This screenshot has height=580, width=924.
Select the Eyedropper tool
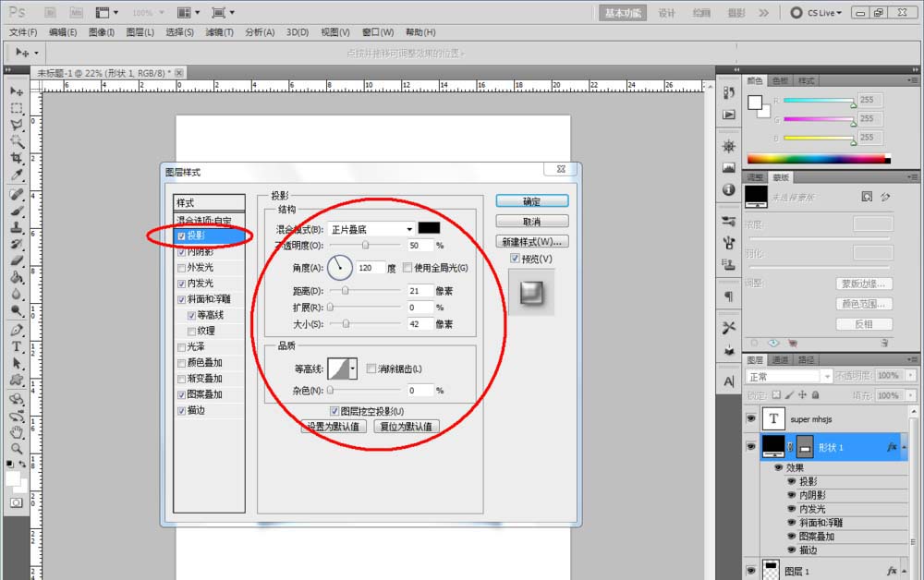[x=17, y=175]
